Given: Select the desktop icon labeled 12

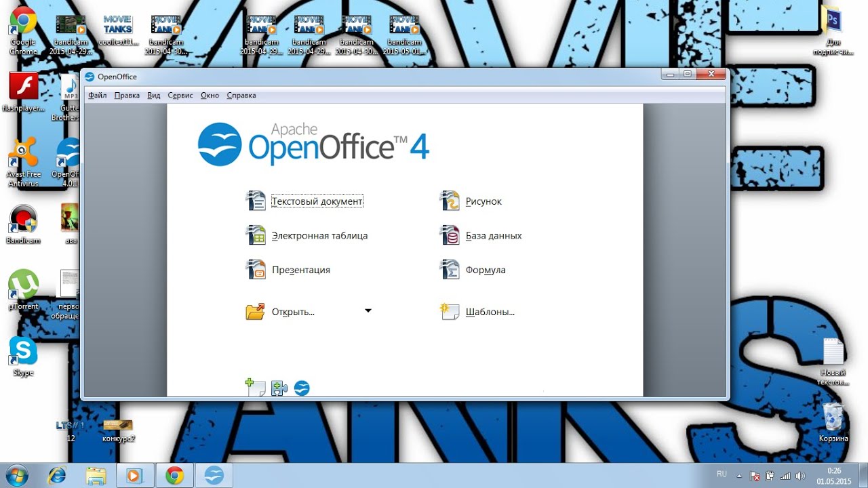Looking at the screenshot, I should tap(71, 430).
